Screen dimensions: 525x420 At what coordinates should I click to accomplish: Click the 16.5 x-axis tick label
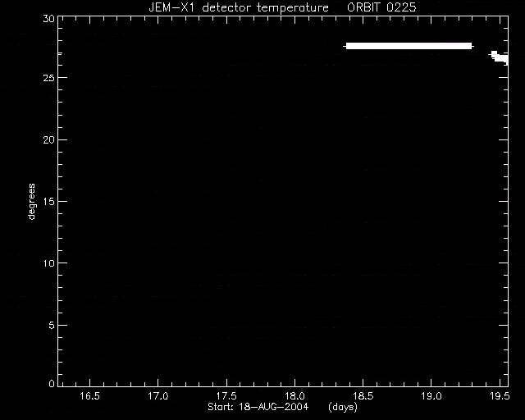(x=89, y=396)
